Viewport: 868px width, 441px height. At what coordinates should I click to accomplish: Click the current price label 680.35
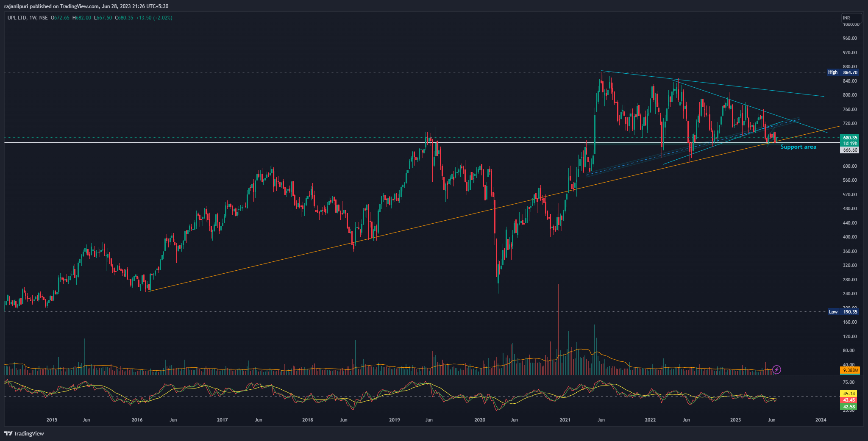click(x=849, y=138)
